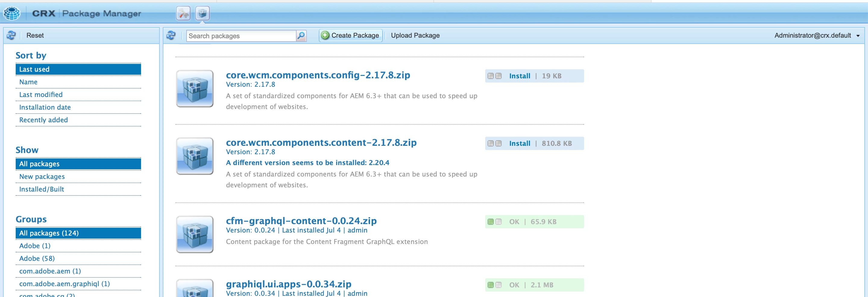Open cfm-graphql-content package icon
The height and width of the screenshot is (297, 868).
pyautogui.click(x=195, y=234)
